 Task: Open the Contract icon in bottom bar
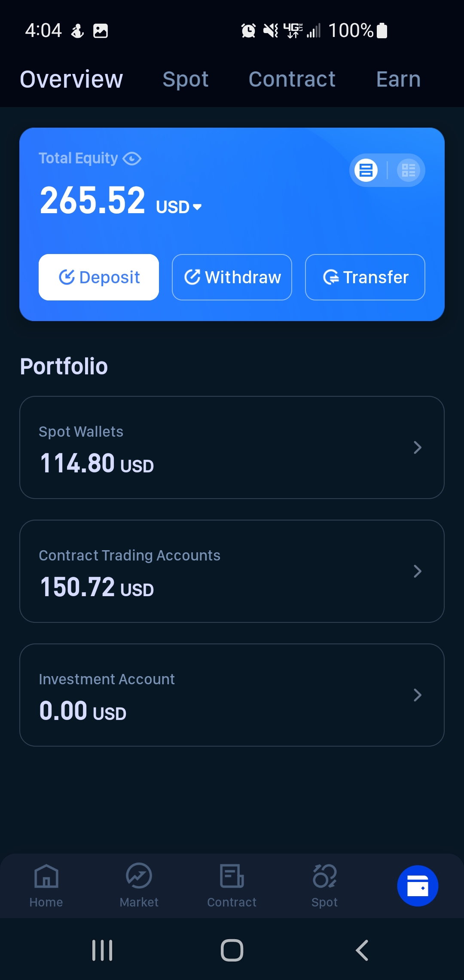[x=232, y=876]
